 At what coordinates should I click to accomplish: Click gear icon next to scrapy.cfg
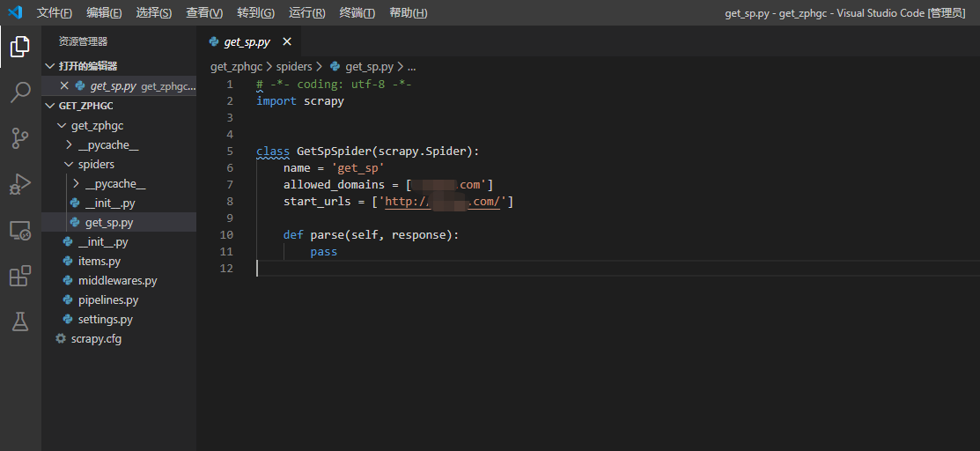pyautogui.click(x=61, y=338)
